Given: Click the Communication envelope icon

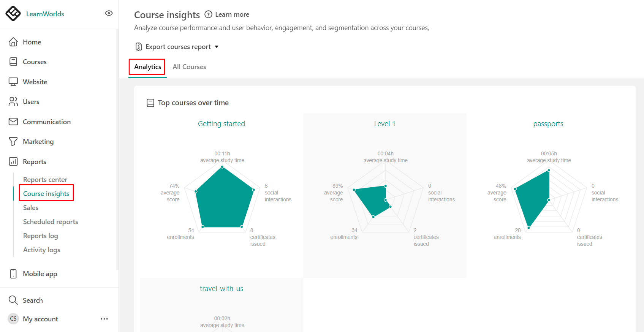Looking at the screenshot, I should coord(13,122).
